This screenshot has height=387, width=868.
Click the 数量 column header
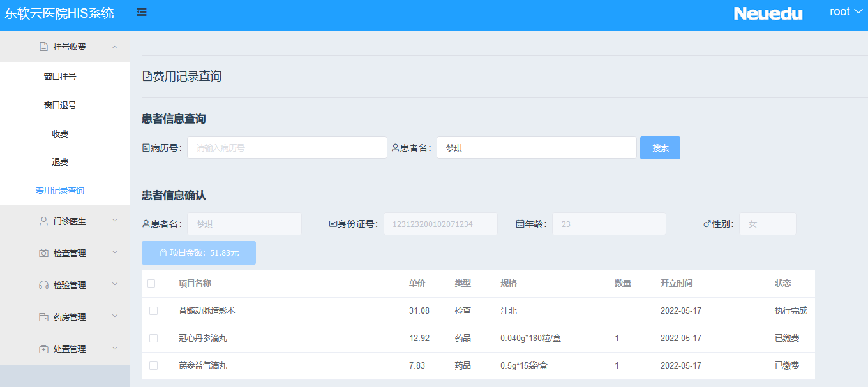click(623, 284)
